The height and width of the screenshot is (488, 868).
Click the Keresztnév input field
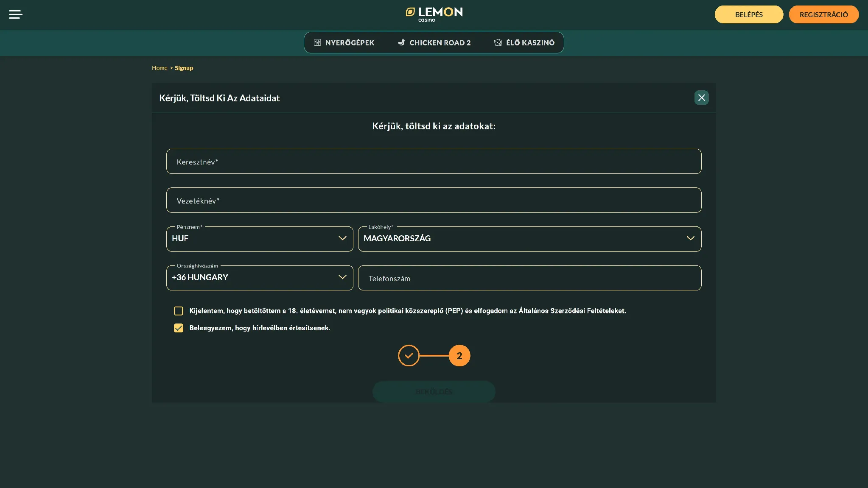[434, 161]
